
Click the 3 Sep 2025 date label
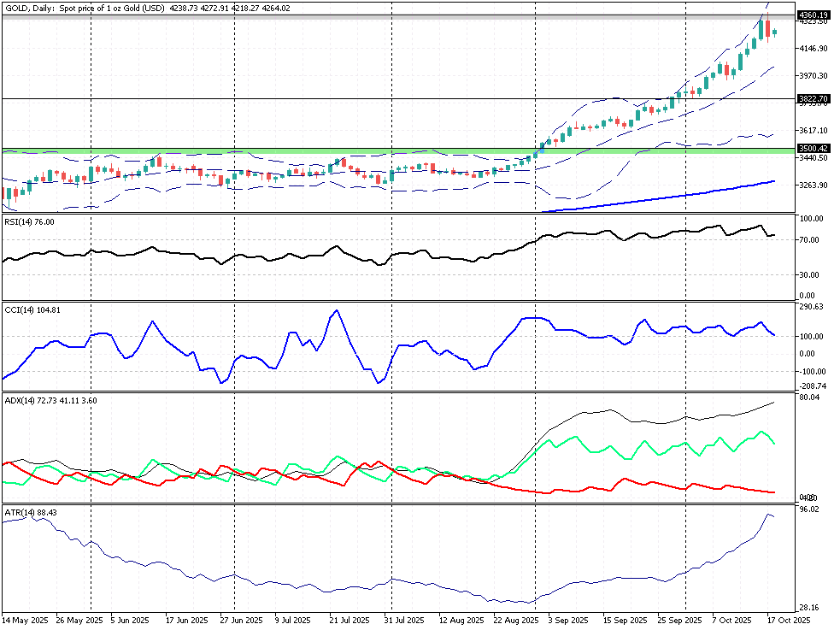(x=567, y=619)
